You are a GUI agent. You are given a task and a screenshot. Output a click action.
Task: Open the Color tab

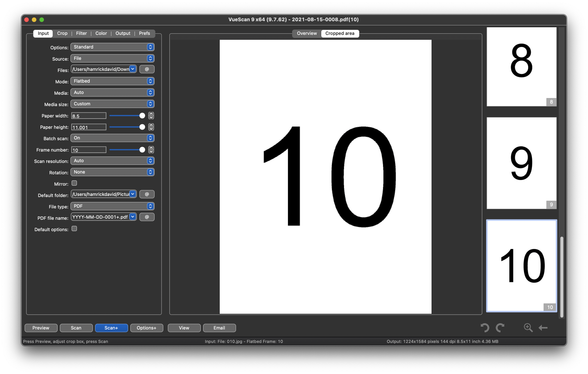[x=101, y=33]
